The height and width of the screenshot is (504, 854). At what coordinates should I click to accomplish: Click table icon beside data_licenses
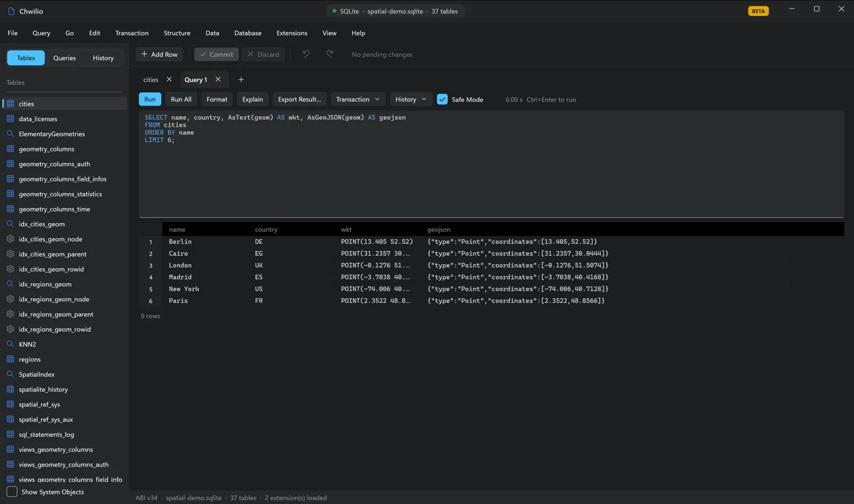(x=10, y=118)
